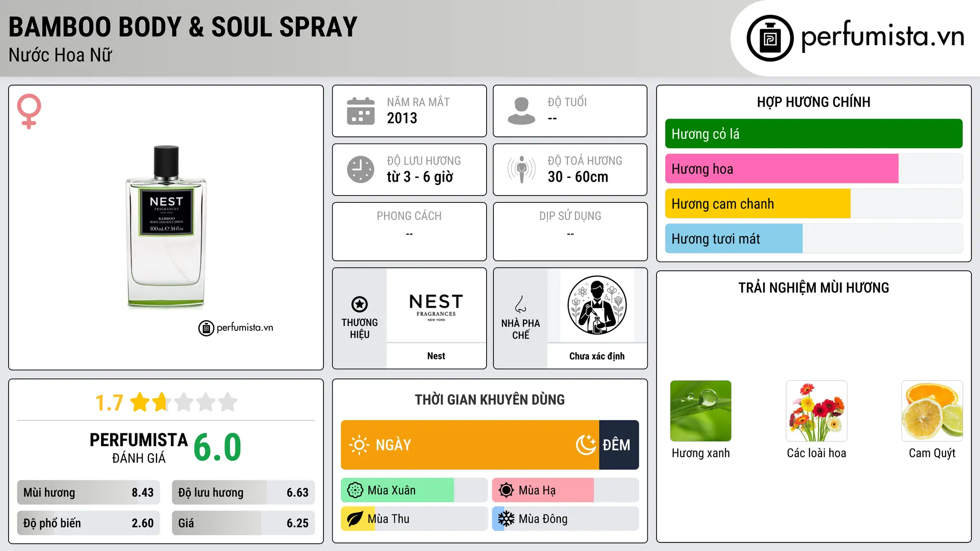Click the Nest Fragrances brand logo
This screenshot has height=551, width=980.
click(436, 307)
